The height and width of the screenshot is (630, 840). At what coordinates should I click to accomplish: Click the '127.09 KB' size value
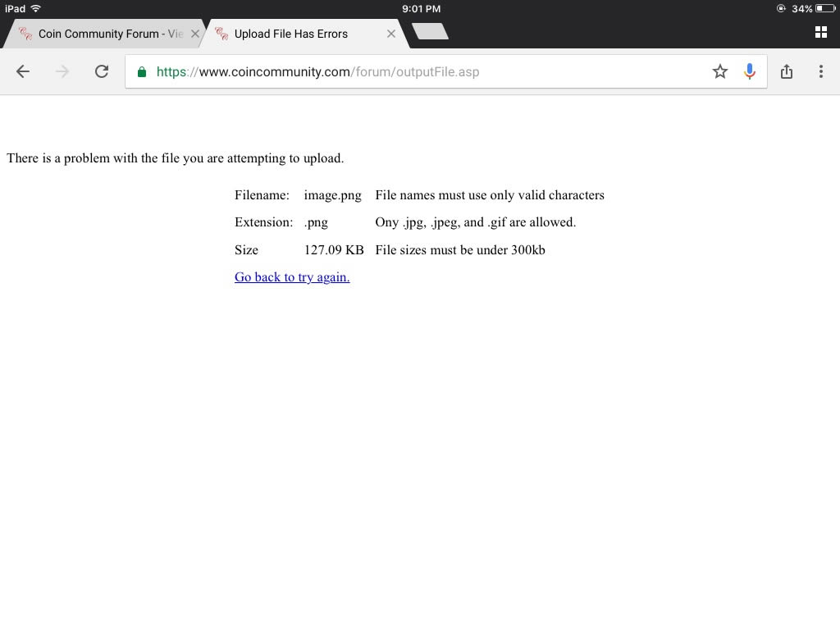[334, 249]
